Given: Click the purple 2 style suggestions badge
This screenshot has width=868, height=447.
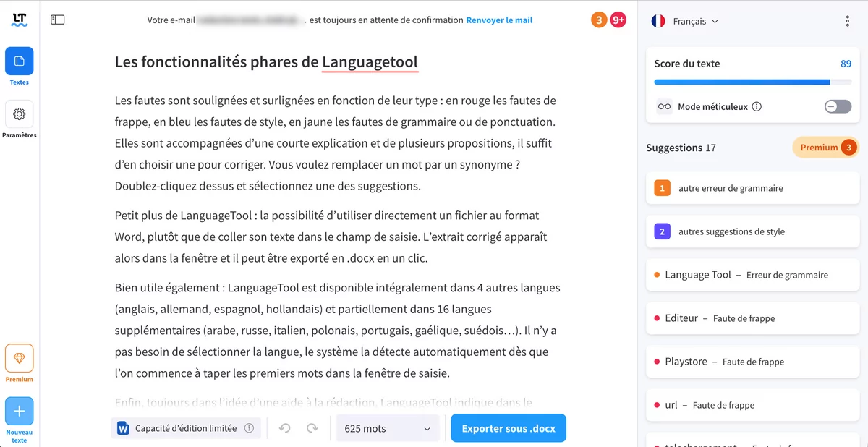Looking at the screenshot, I should 661,231.
